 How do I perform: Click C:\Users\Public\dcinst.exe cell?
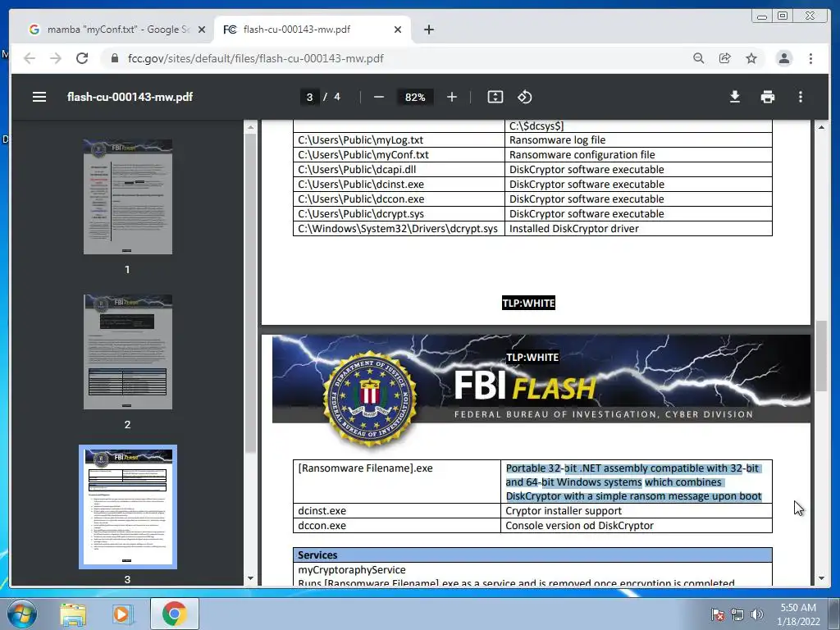399,185
